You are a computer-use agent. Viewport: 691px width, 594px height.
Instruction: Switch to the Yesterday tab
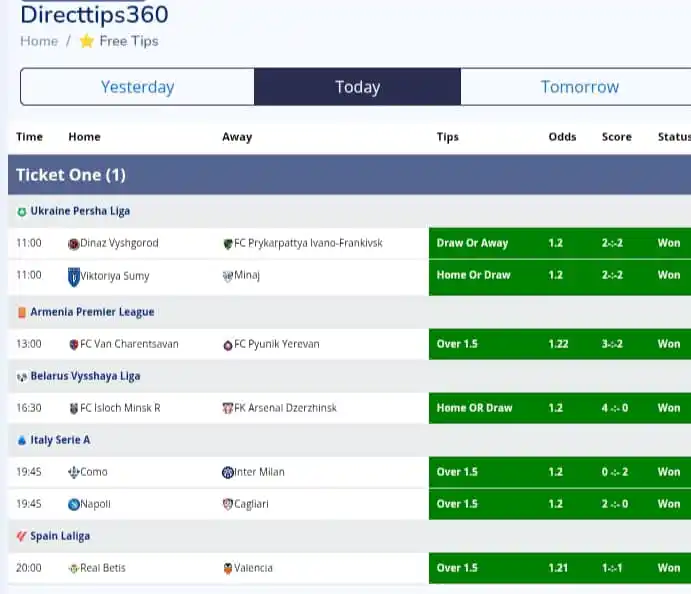tap(137, 87)
